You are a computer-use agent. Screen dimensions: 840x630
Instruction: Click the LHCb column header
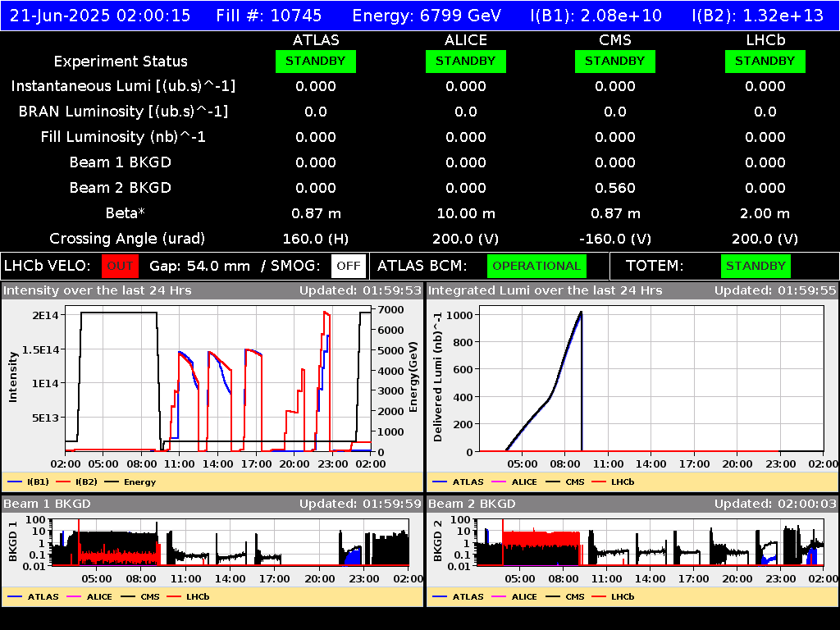(x=765, y=40)
